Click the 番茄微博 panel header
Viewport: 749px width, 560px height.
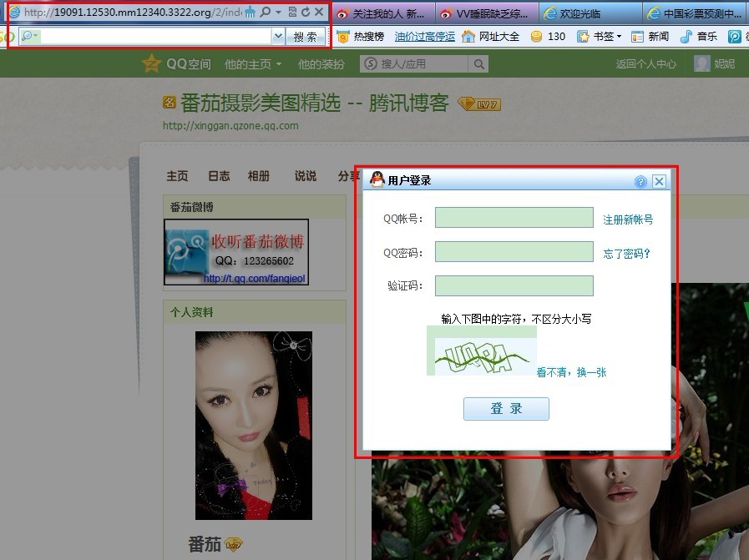pos(254,207)
